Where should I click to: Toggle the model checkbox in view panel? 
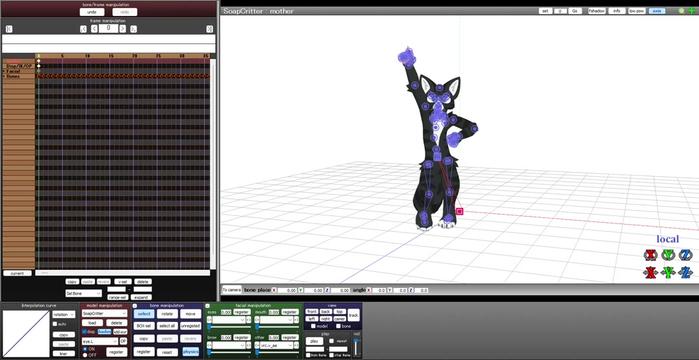click(x=313, y=326)
